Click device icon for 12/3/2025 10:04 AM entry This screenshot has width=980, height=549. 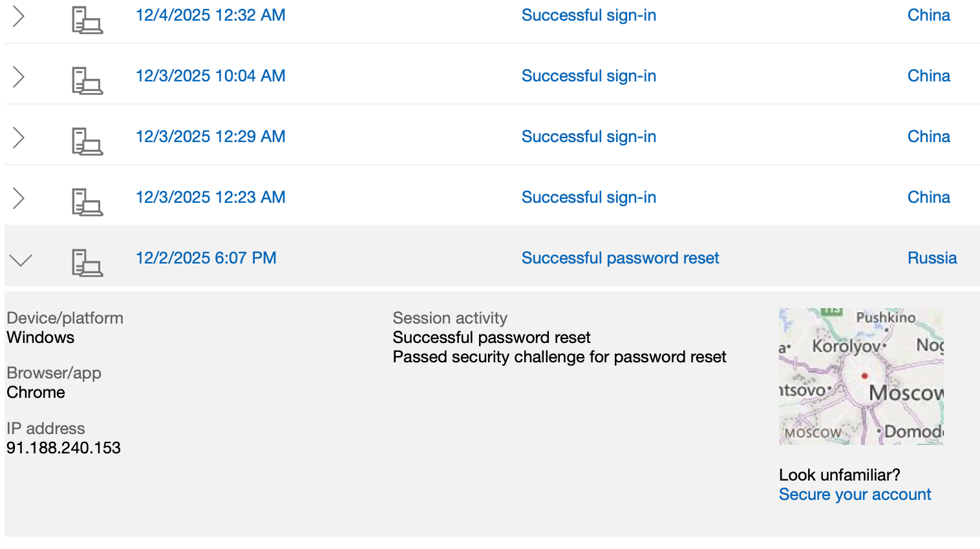(x=87, y=81)
